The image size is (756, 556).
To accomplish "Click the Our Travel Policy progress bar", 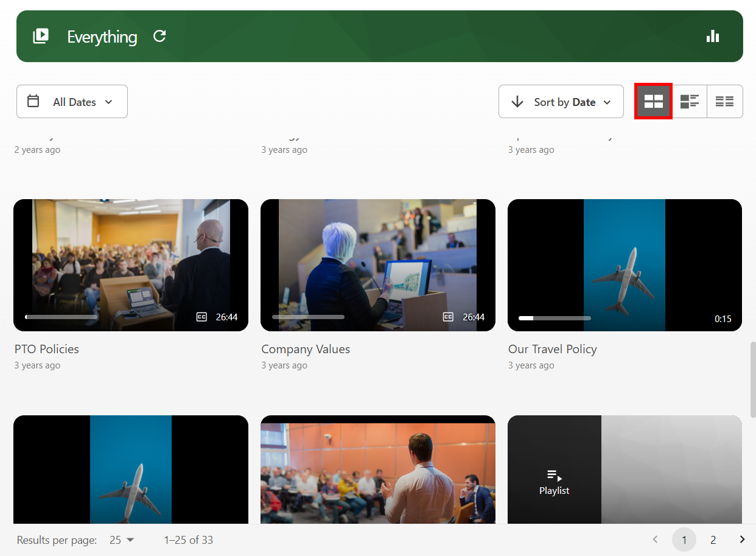I will click(555, 318).
